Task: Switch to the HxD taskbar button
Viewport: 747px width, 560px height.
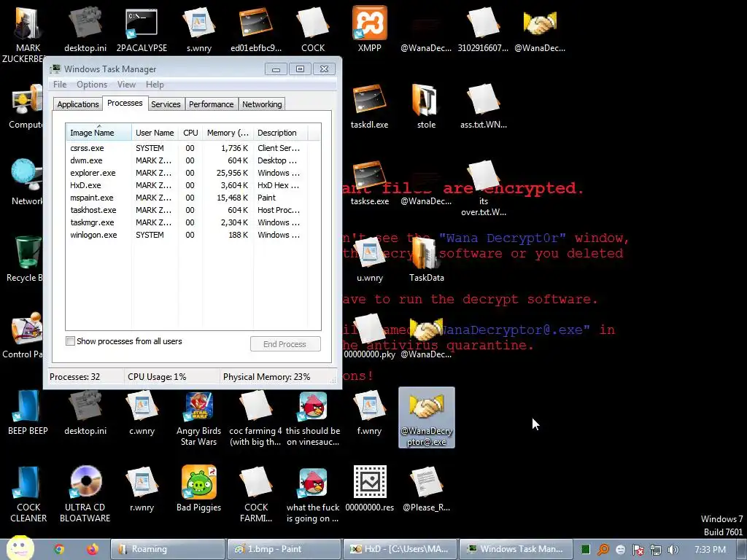Action: coord(400,549)
